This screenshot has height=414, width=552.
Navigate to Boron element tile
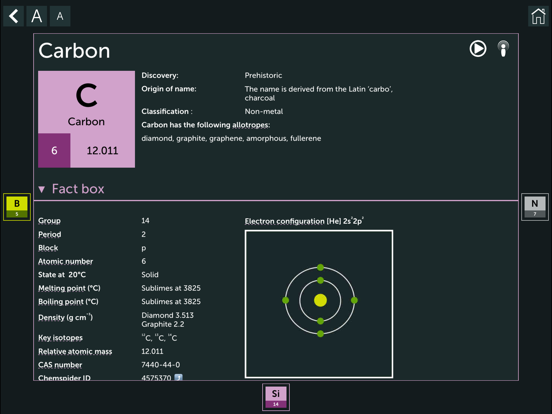[17, 207]
